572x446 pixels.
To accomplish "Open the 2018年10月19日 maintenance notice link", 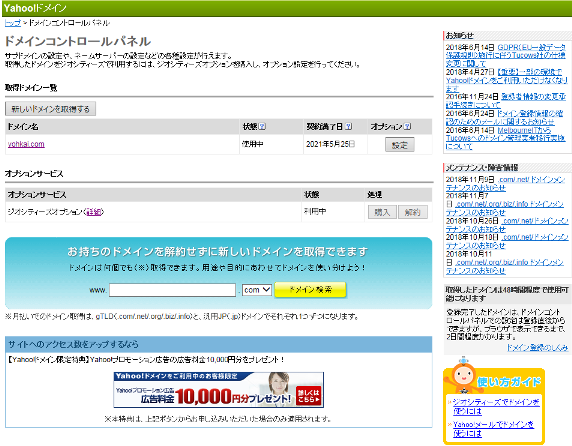I will pos(507,241).
